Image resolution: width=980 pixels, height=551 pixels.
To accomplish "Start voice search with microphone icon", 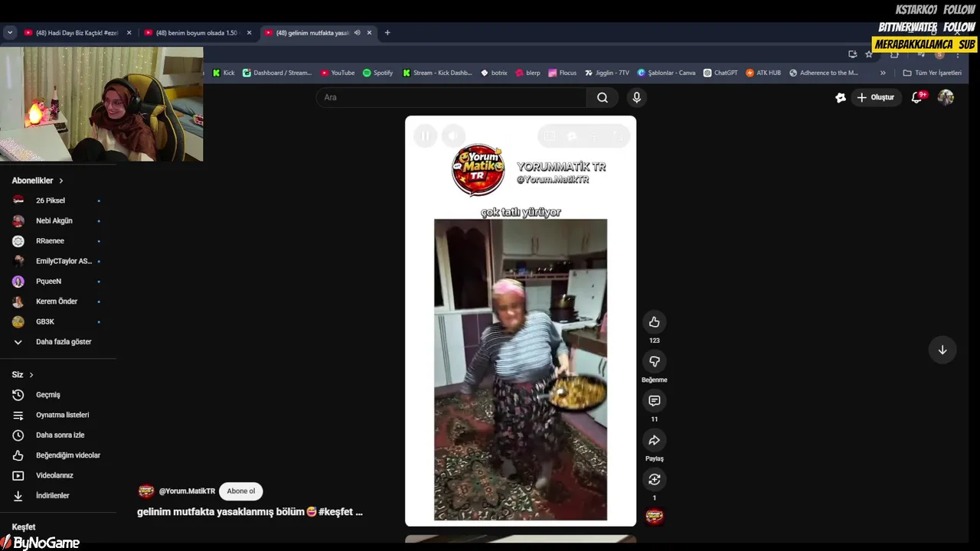I will [636, 97].
